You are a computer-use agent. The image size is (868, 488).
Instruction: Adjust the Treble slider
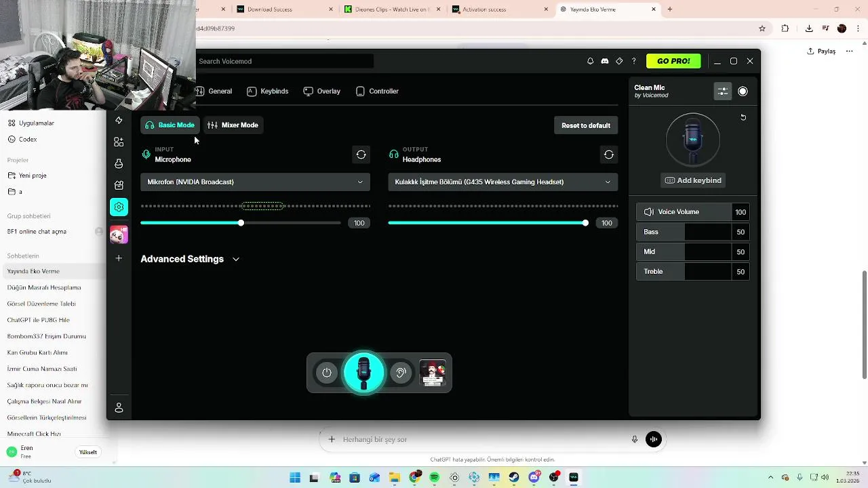pyautogui.click(x=693, y=271)
